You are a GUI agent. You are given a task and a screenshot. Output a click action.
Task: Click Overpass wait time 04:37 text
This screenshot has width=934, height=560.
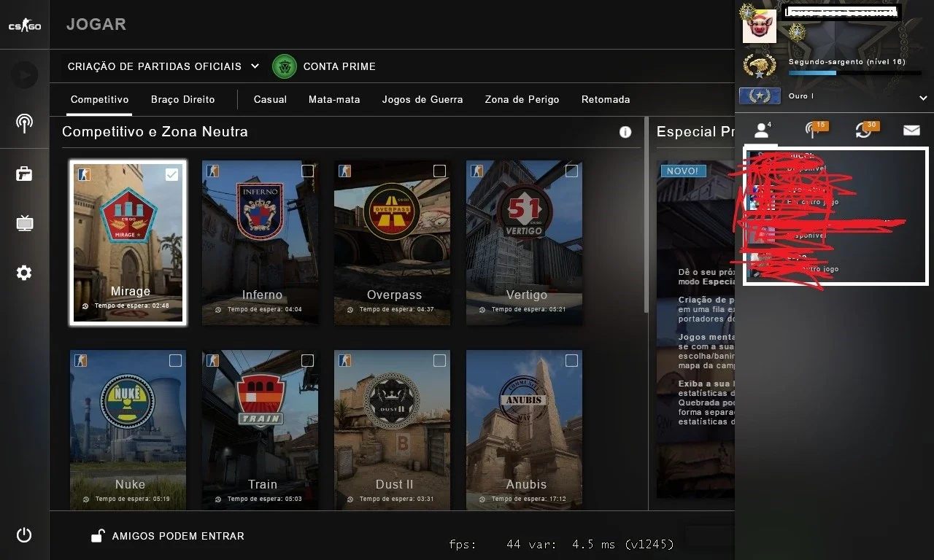click(396, 309)
